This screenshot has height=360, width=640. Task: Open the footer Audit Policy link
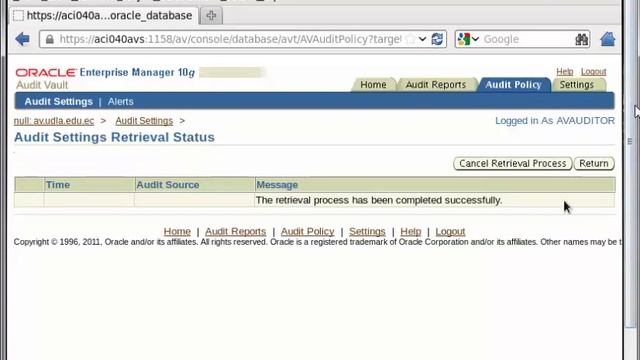tap(307, 231)
